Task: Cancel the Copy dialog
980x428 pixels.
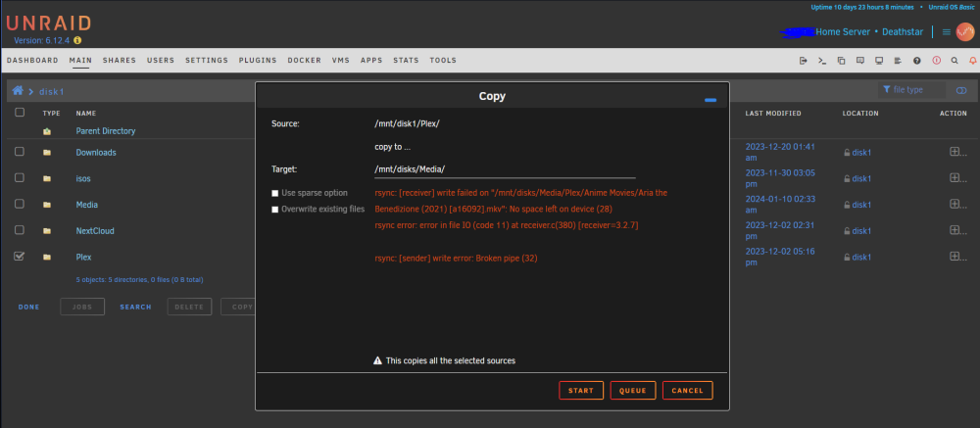Action: click(x=688, y=391)
